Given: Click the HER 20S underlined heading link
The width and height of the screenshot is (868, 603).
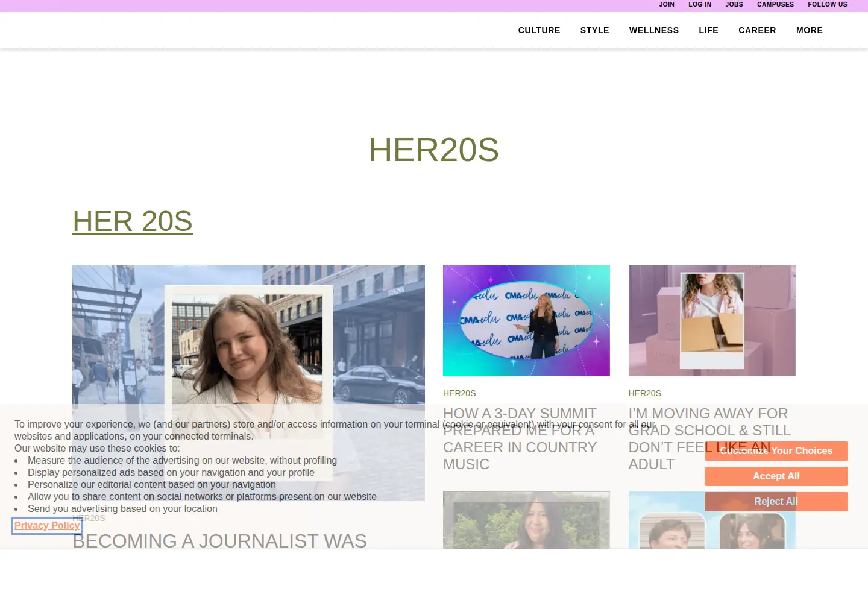Looking at the screenshot, I should point(133,221).
